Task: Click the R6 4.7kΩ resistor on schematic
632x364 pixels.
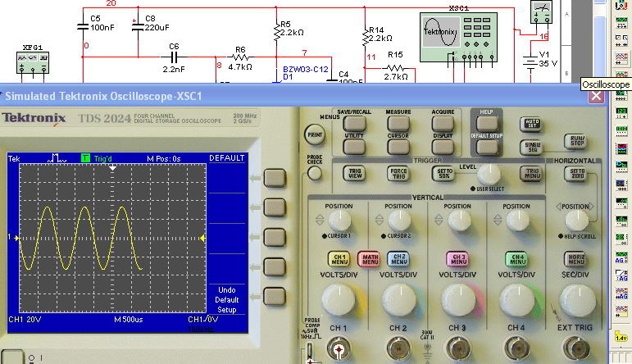Action: 241,57
